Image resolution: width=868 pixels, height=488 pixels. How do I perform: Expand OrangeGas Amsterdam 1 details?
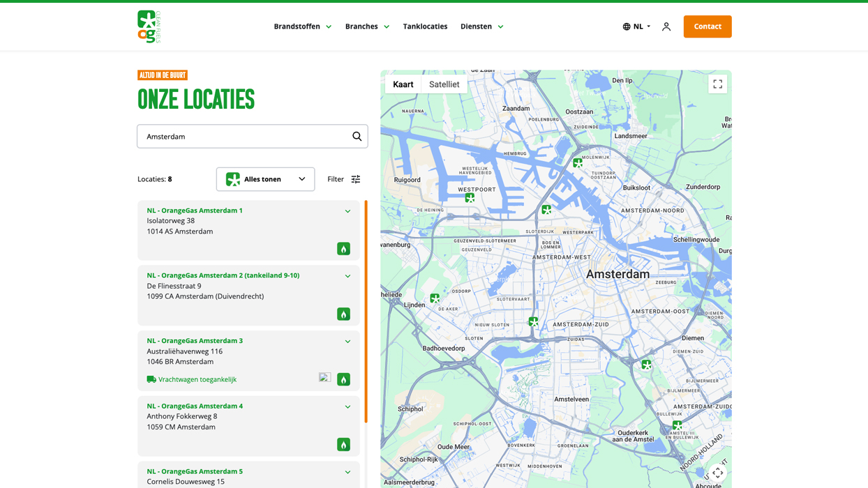click(347, 211)
